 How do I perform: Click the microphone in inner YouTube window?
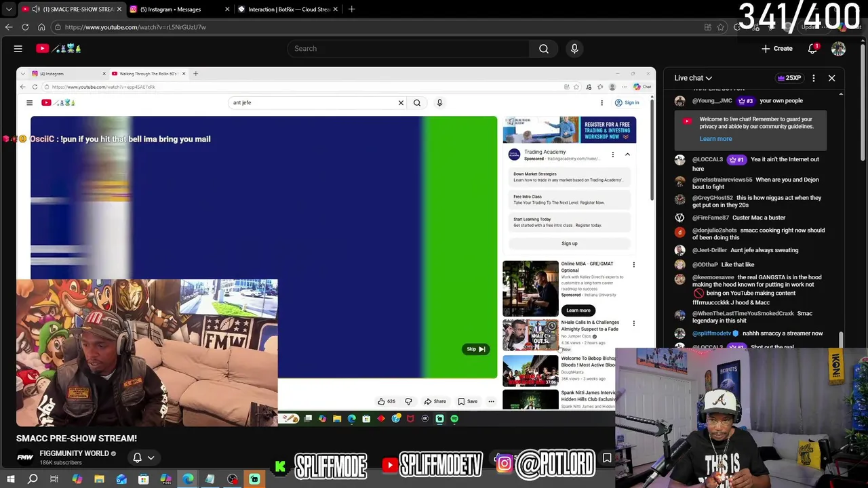coord(439,102)
